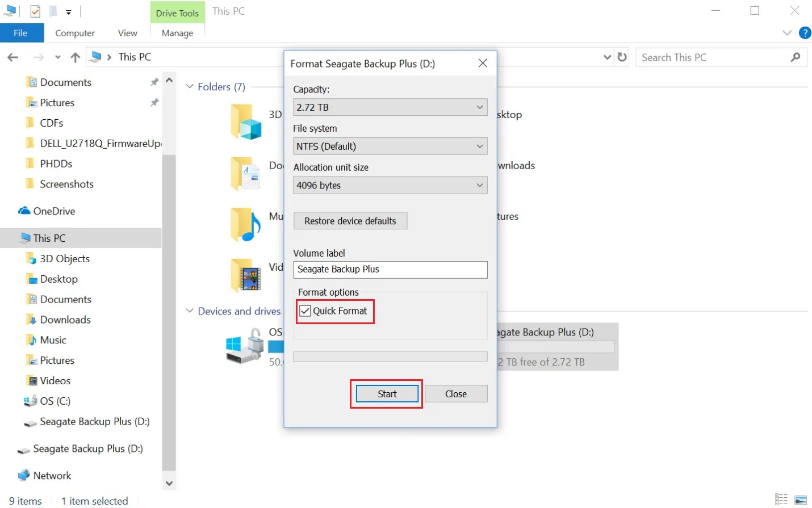The height and width of the screenshot is (508, 812).
Task: Select Music under This PC
Action: pyautogui.click(x=46, y=341)
